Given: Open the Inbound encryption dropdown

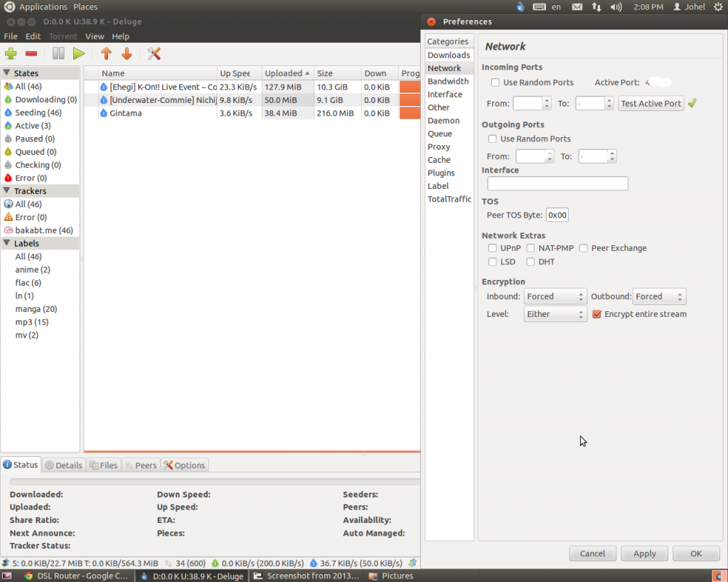Looking at the screenshot, I should click(x=555, y=297).
